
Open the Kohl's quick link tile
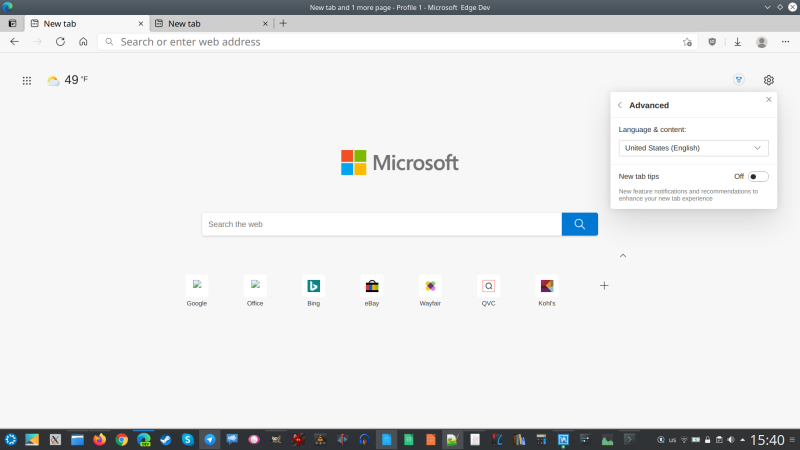click(547, 291)
